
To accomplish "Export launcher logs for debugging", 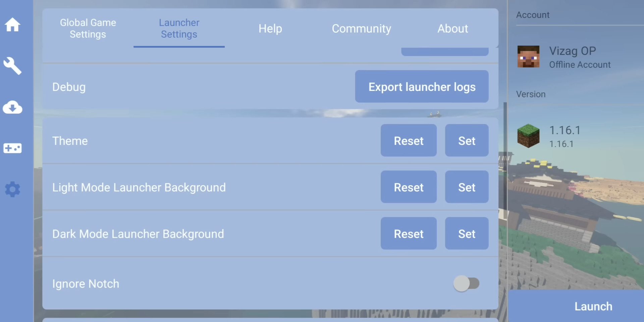I will [422, 87].
